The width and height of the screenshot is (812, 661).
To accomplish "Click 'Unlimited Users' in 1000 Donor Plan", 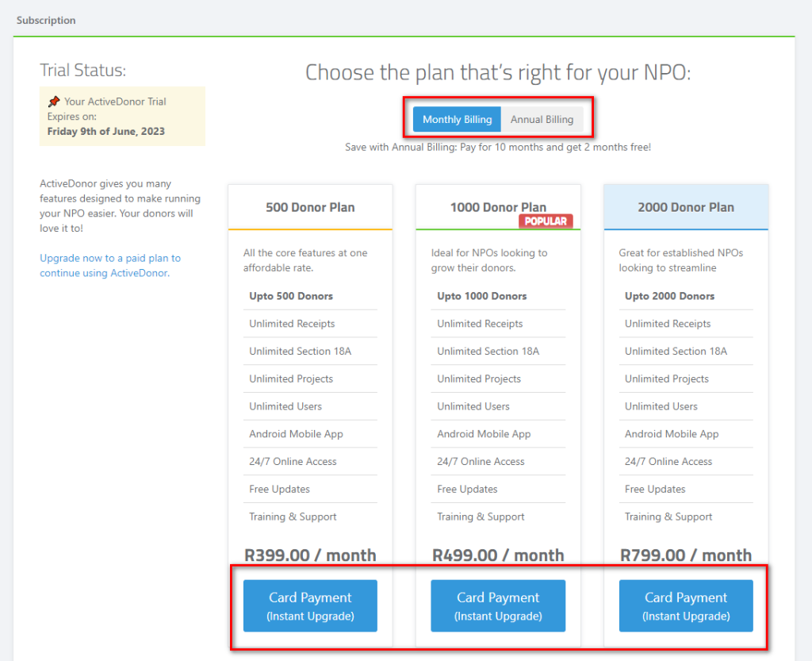I will coord(498,406).
